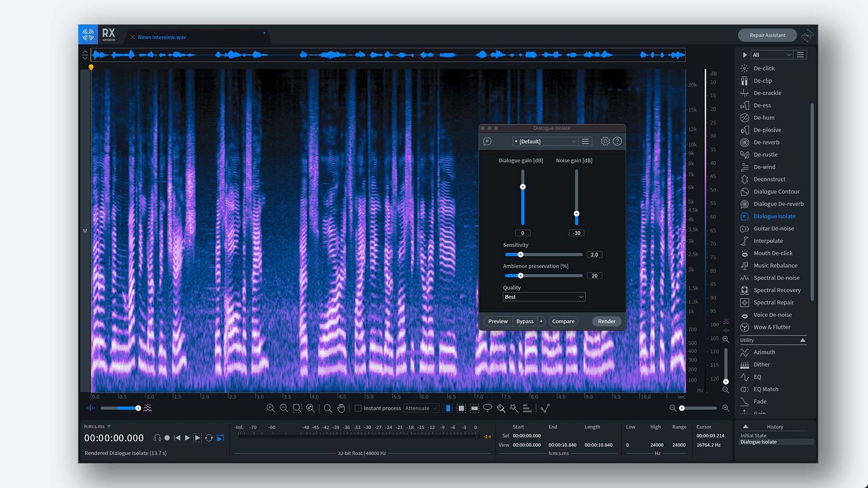Activate the Grab and Drag hand tool
868x488 pixels.
pos(341,408)
